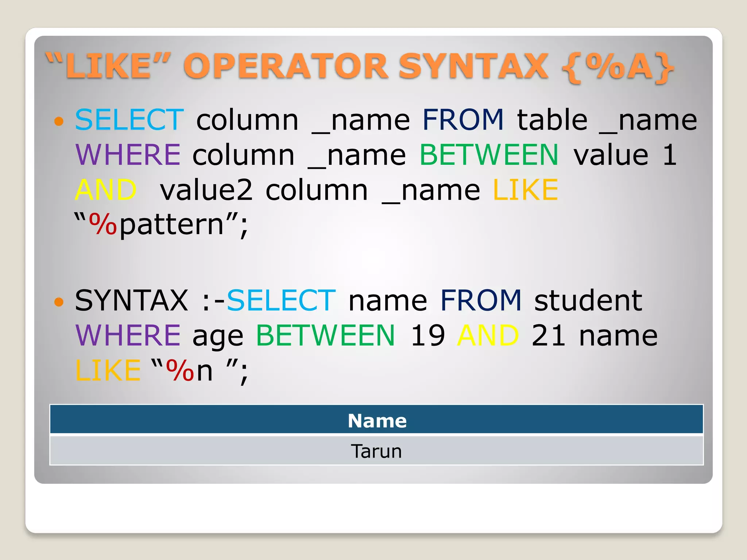The width and height of the screenshot is (747, 560).
Task: Click the purple WHERE before "column _name"
Action: tap(128, 155)
